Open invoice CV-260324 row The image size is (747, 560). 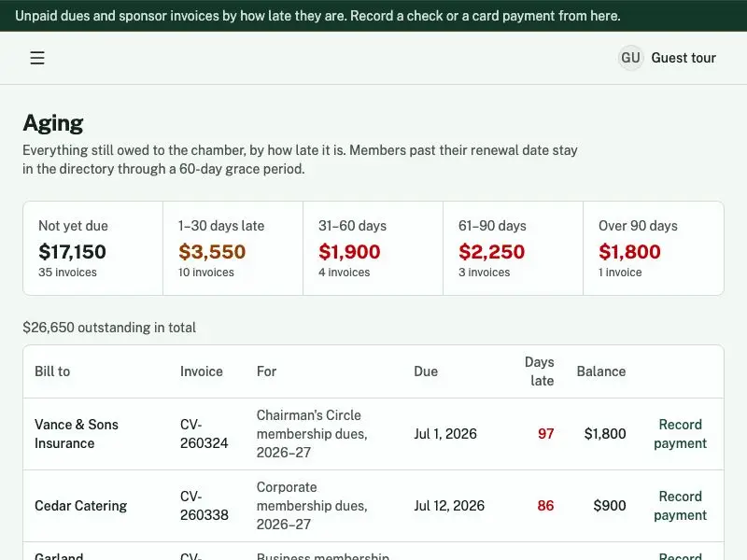[373, 434]
